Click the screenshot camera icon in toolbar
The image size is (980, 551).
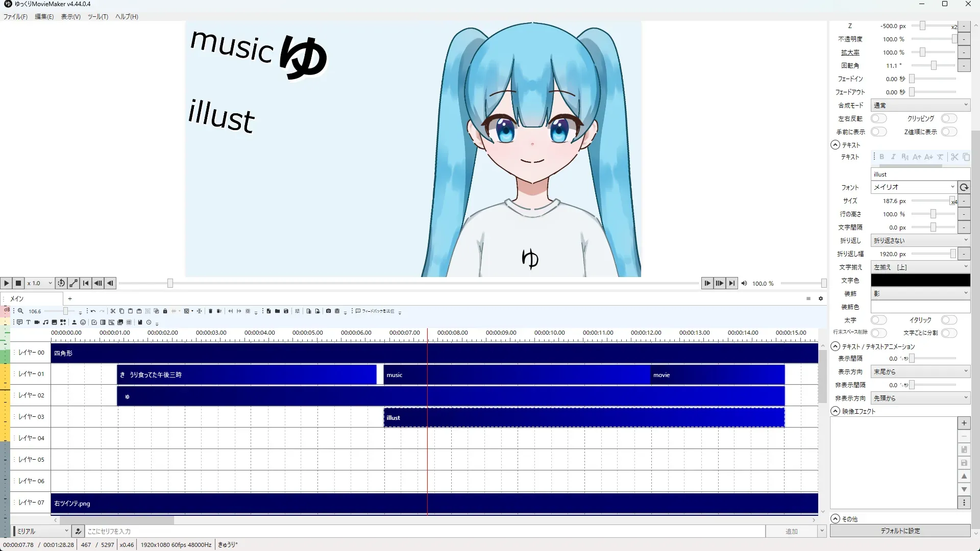coord(328,311)
